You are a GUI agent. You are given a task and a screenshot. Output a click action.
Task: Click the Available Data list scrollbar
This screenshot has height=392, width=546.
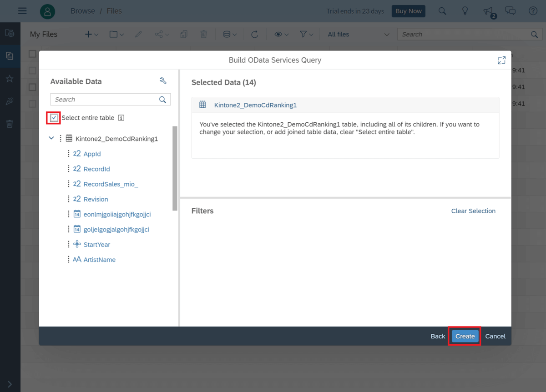[x=175, y=168]
